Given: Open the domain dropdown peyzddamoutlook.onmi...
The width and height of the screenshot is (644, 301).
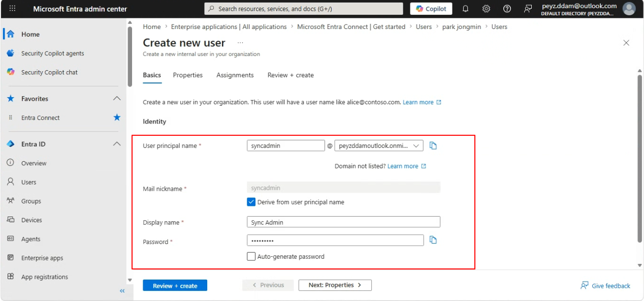Looking at the screenshot, I should (379, 146).
